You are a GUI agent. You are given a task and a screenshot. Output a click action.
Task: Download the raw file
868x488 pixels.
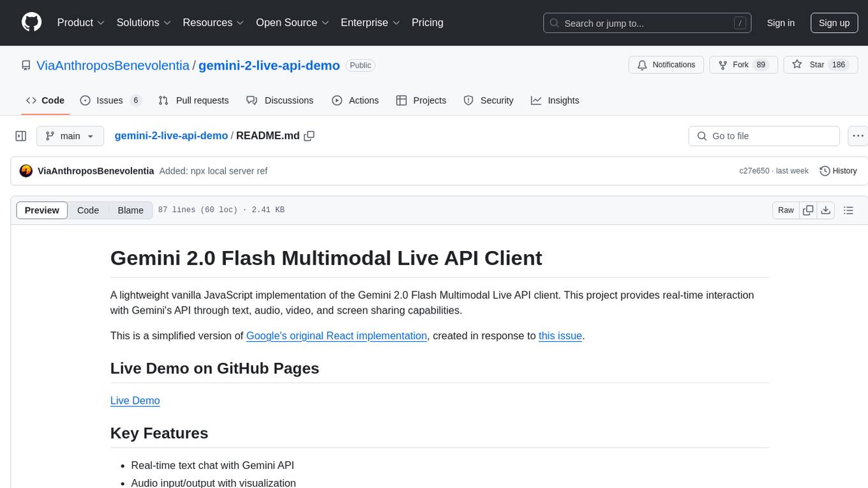coord(825,210)
